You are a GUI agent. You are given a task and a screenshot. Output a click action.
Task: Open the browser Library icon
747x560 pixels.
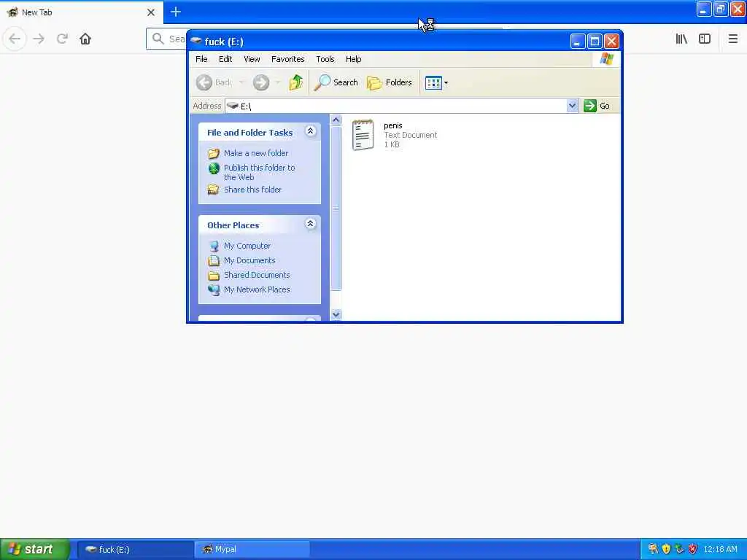pos(681,39)
